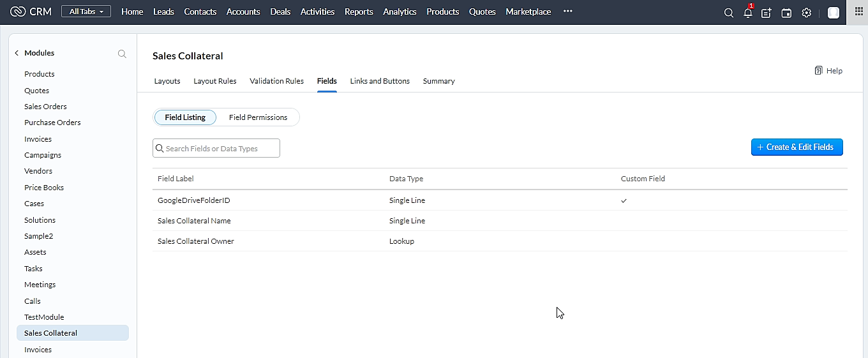Click the user profile avatar
Image resolution: width=868 pixels, height=358 pixels.
tap(833, 13)
